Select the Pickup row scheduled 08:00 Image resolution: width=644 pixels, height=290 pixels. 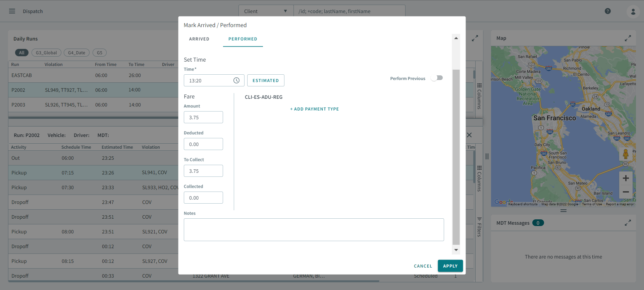[93, 232]
